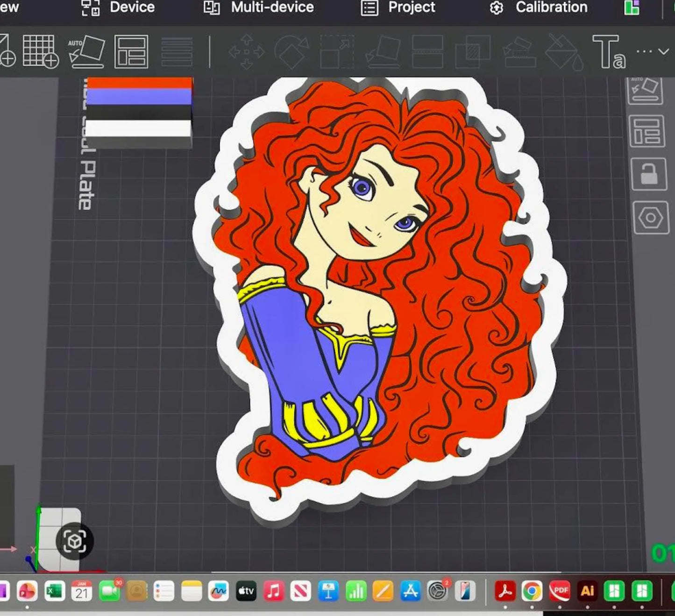The width and height of the screenshot is (675, 616).
Task: Click the Auto Orient toolbar icon
Action: (86, 51)
